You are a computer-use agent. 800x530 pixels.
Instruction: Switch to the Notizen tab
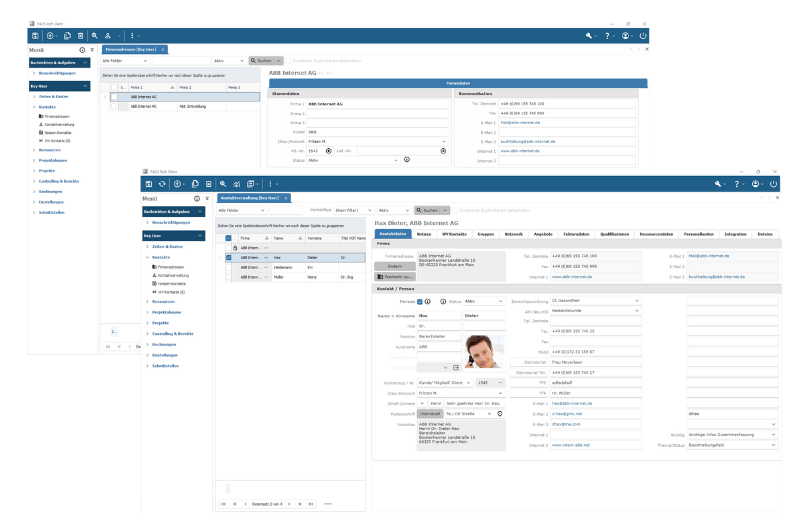pos(426,233)
